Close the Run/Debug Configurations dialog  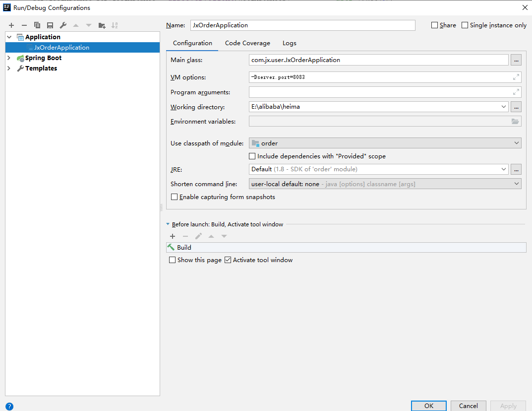click(525, 7)
